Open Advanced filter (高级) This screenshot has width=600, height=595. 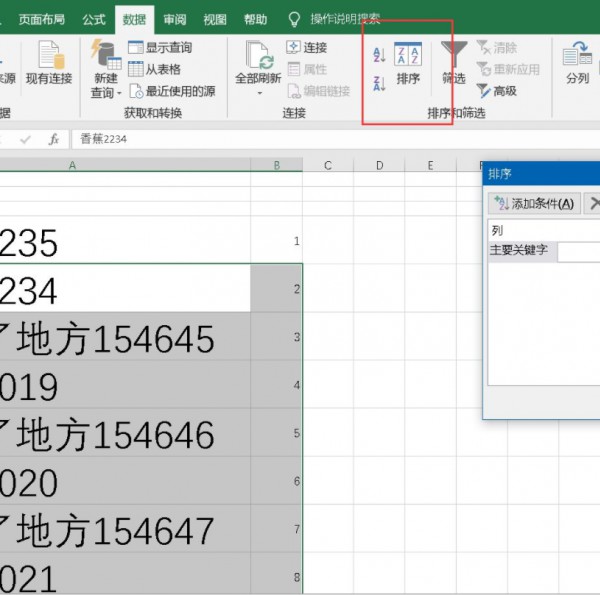[497, 91]
